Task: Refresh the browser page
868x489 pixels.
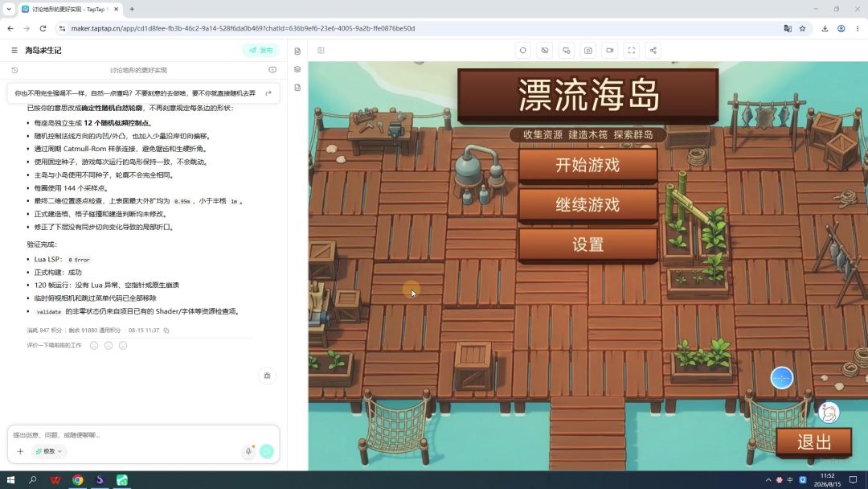Action: tap(43, 28)
